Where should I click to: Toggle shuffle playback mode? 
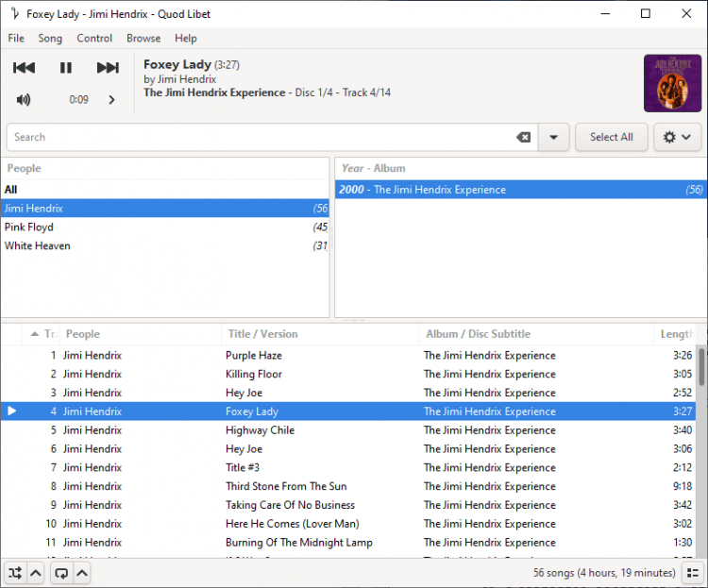pyautogui.click(x=15, y=573)
